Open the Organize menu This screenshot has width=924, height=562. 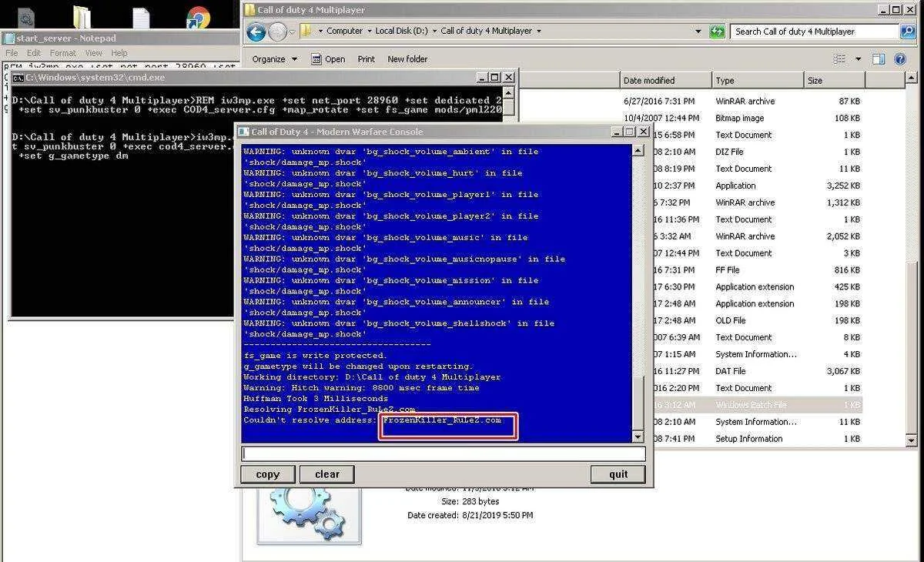274,59
